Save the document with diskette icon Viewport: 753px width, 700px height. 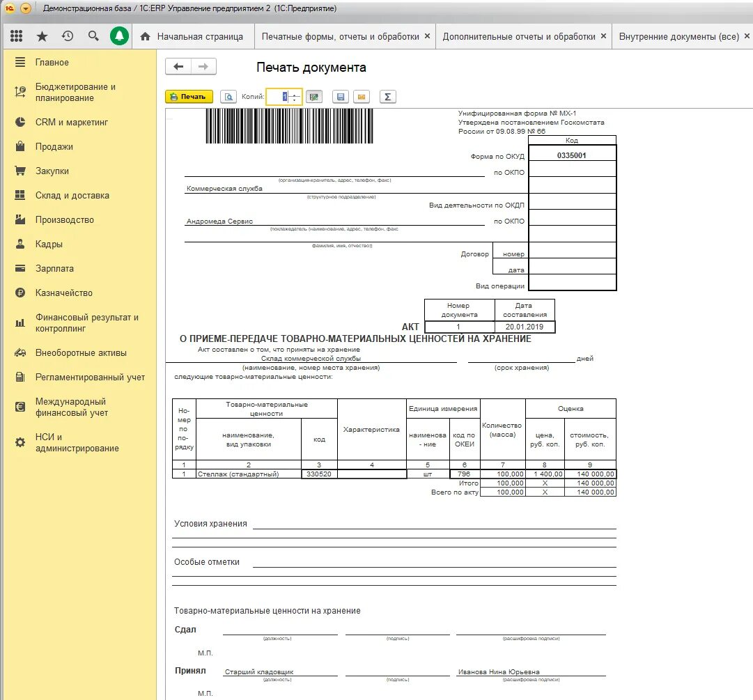click(x=341, y=97)
